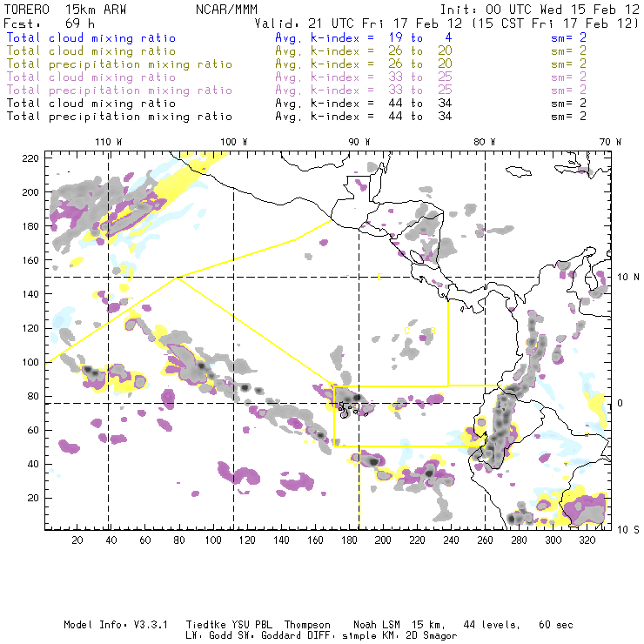
Task: Click the "Init: 00 UTC Wed 15 Feb 12" text
Action: coord(540,10)
